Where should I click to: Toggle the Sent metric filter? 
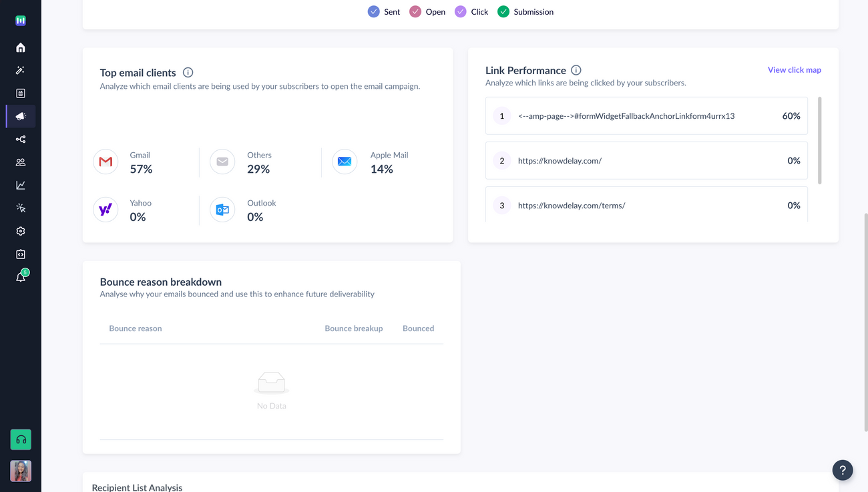click(375, 11)
